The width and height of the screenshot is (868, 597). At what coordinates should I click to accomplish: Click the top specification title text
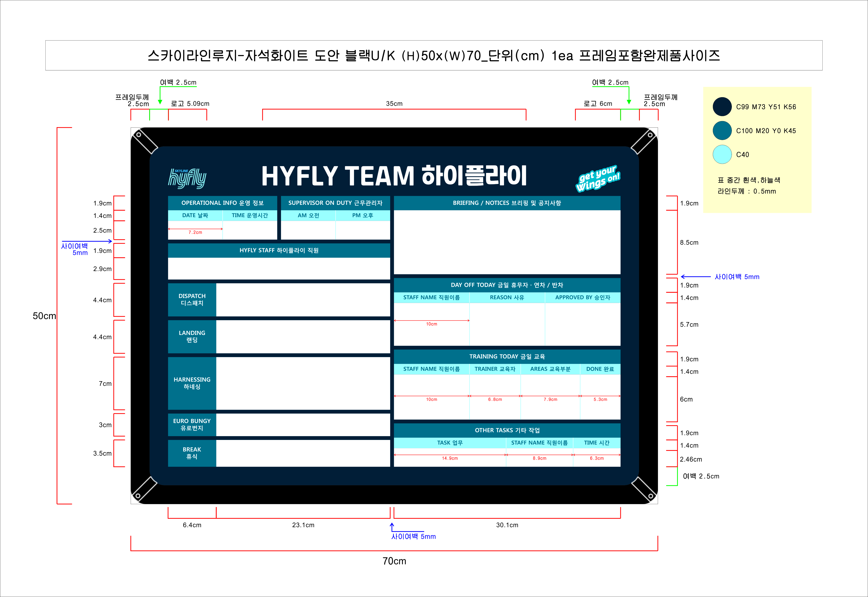(x=434, y=56)
